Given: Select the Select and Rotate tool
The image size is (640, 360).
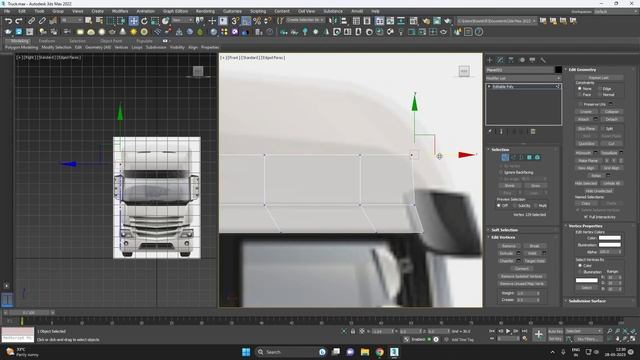Looking at the screenshot, I should click(x=144, y=21).
